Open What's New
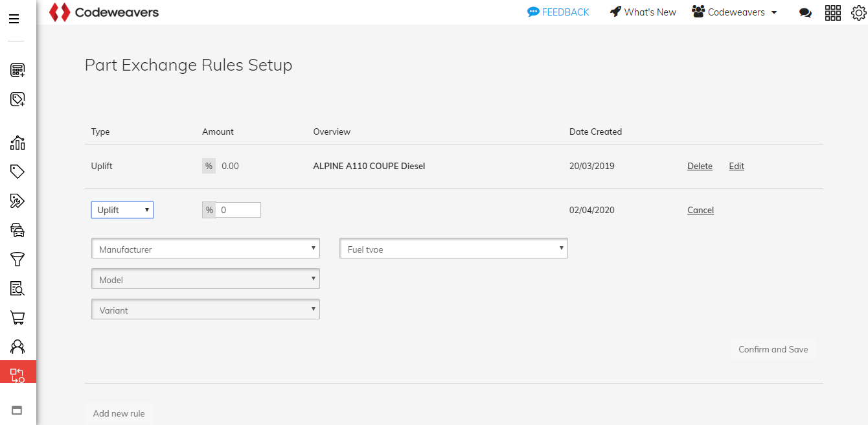868x425 pixels. pos(643,12)
